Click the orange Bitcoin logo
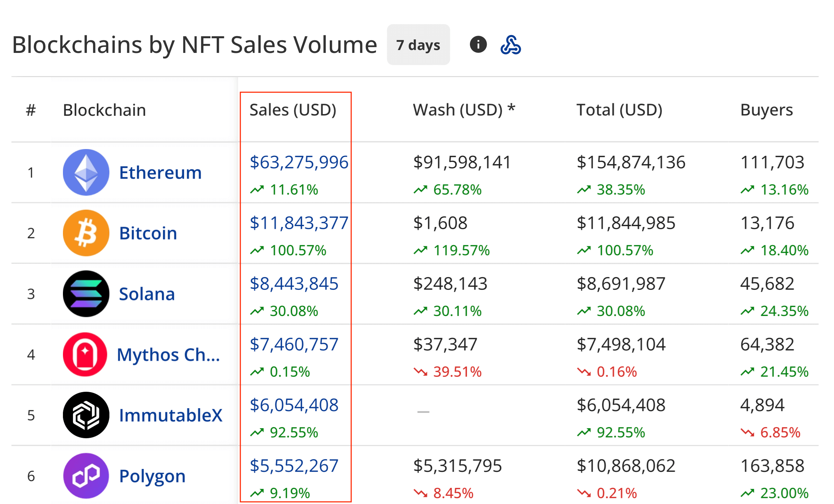The width and height of the screenshot is (834, 504). point(86,233)
